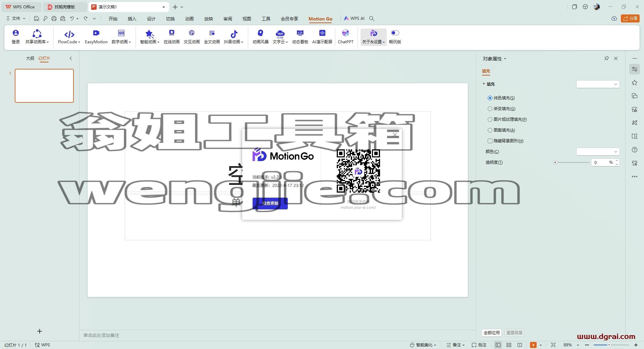Switch to slide sorter view icon
Screen dimensions: 644x349
[509, 345]
